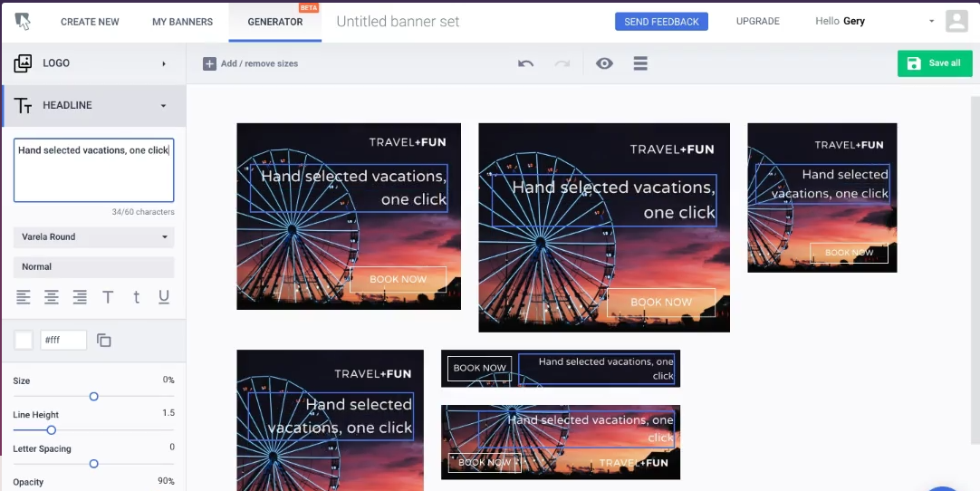
Task: Apply lowercase text transform
Action: pos(136,297)
